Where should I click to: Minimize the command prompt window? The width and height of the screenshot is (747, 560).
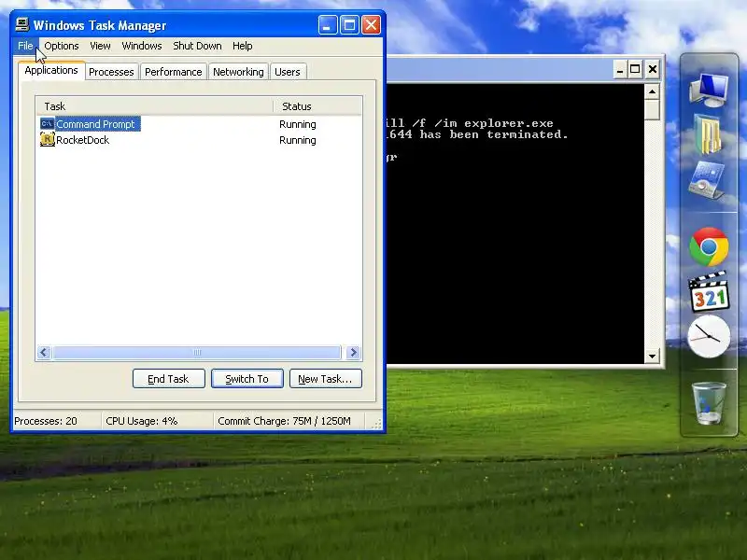620,69
